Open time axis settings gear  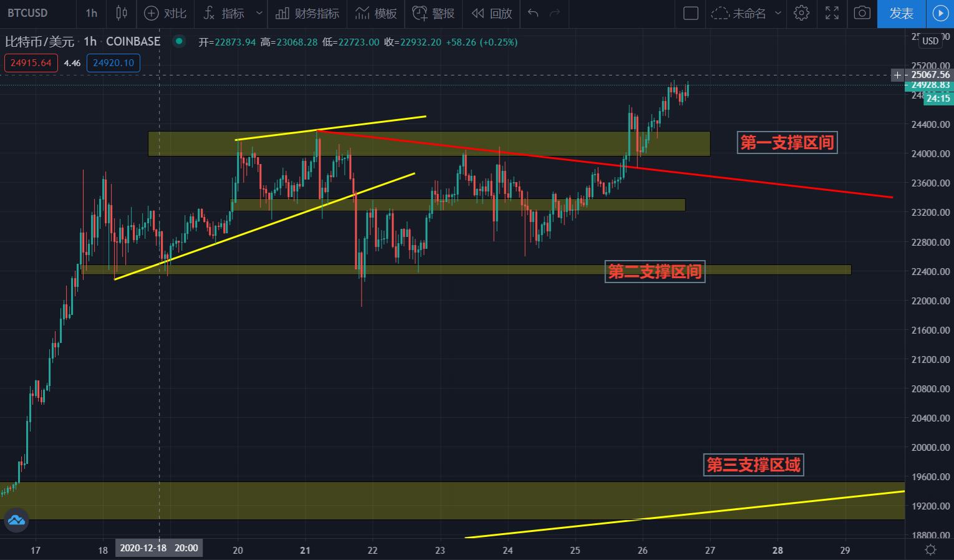(x=930, y=549)
